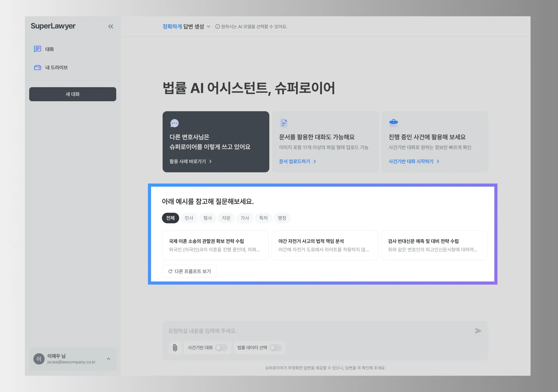Click 다른 프롬프트 보기 refresh button
Viewport: 558px width, 392px height.
point(189,271)
